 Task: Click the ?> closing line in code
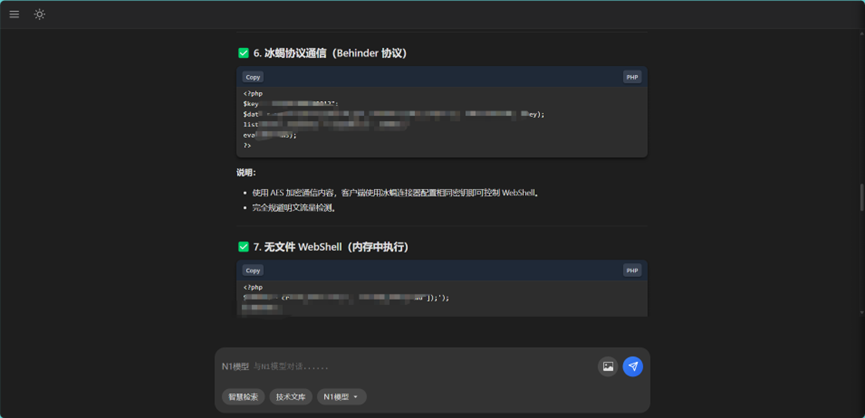(x=247, y=146)
